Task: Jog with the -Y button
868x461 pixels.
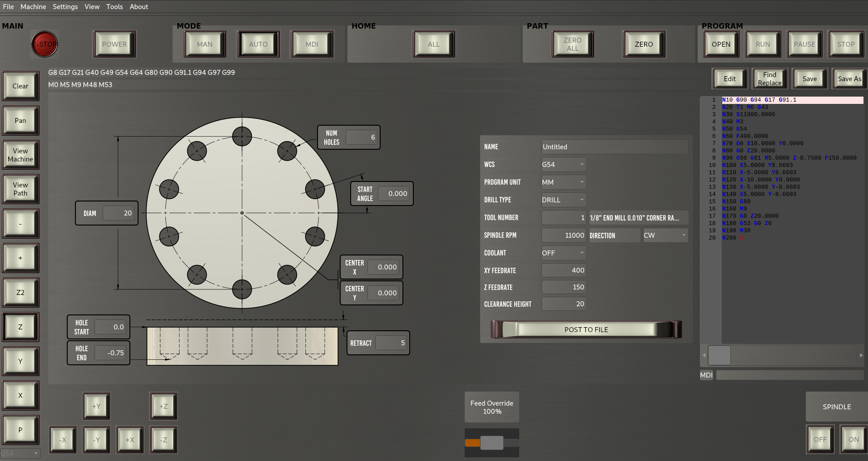Action: coord(96,440)
